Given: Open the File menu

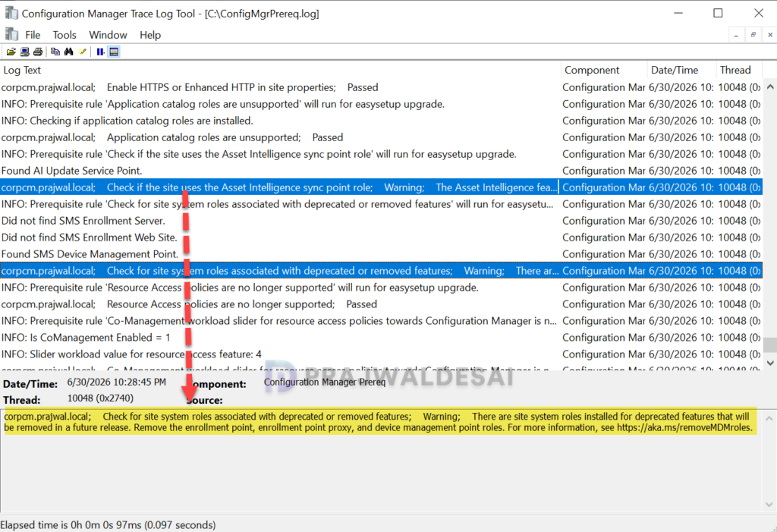Looking at the screenshot, I should [x=33, y=35].
